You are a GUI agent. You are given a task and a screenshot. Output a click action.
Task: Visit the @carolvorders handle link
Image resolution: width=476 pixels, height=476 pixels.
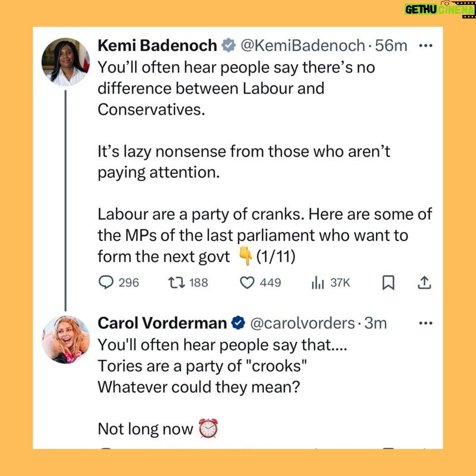coord(303,323)
